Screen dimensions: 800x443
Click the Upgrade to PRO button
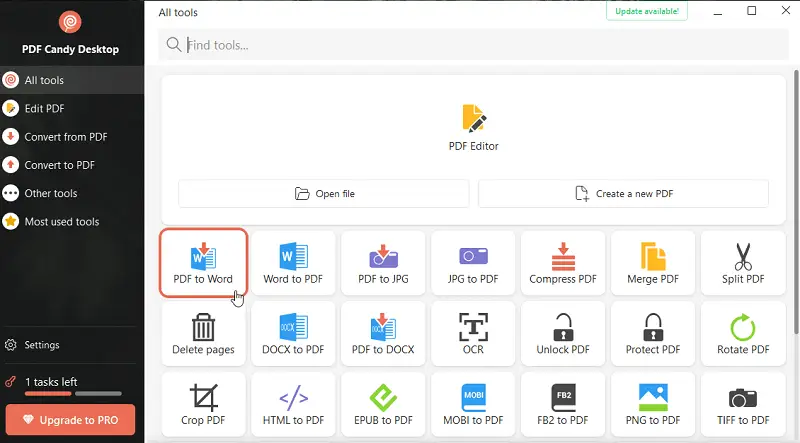(70, 420)
